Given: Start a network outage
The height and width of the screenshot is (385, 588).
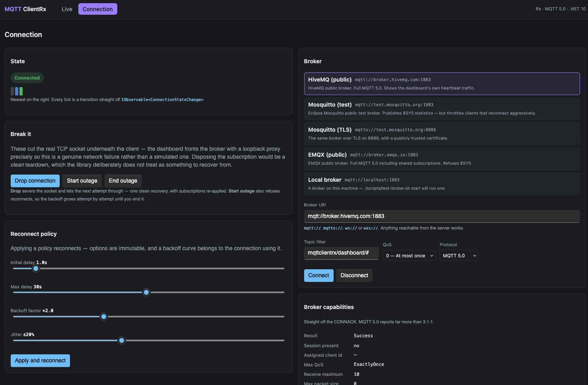Looking at the screenshot, I should pos(82,181).
